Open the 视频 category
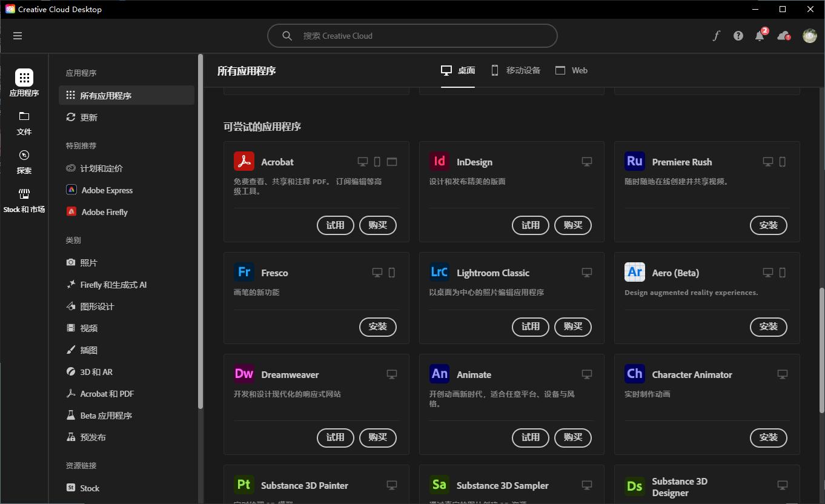Screen dimensions: 825x504 (127, 328)
